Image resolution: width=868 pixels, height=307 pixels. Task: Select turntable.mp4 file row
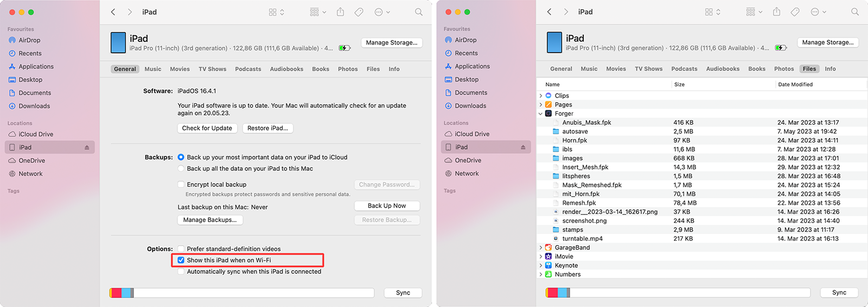[x=702, y=239]
